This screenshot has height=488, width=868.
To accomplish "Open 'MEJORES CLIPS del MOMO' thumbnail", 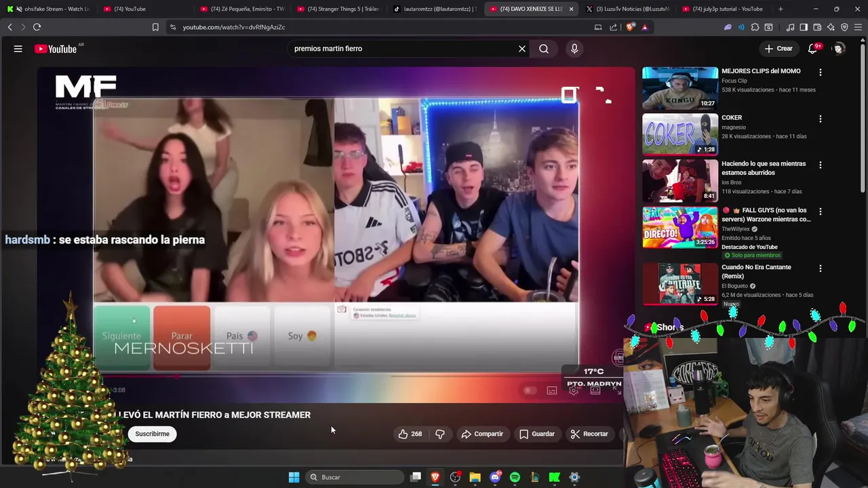I will point(680,87).
